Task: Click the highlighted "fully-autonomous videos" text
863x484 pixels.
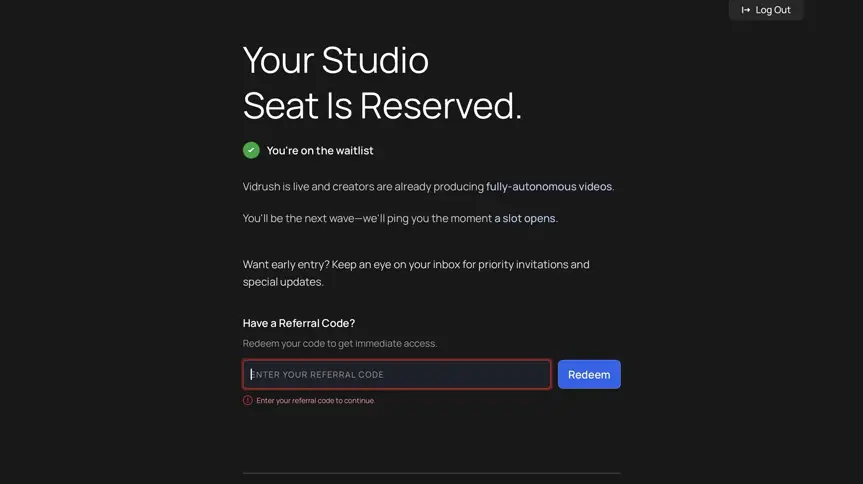Action: [549, 187]
